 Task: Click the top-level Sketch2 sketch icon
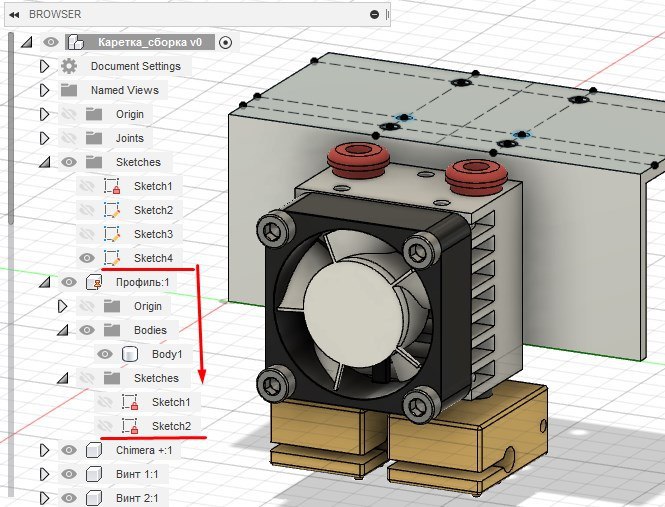pos(112,210)
